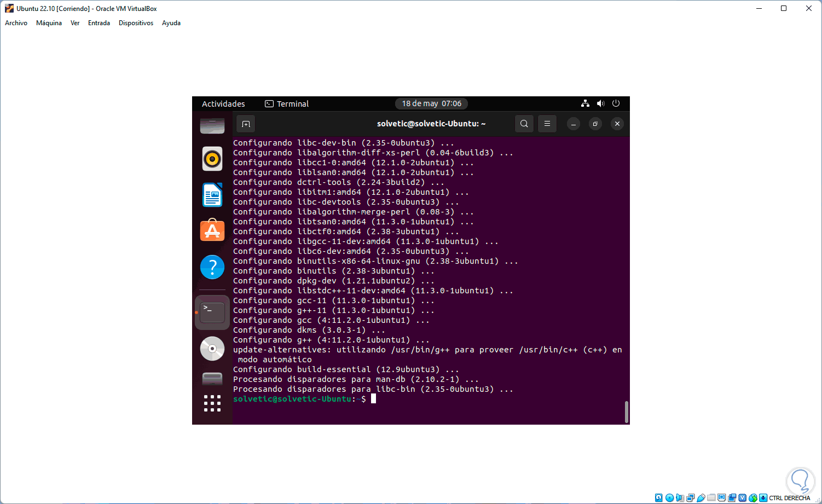Open the Terminal app menu in top bar

pos(287,103)
